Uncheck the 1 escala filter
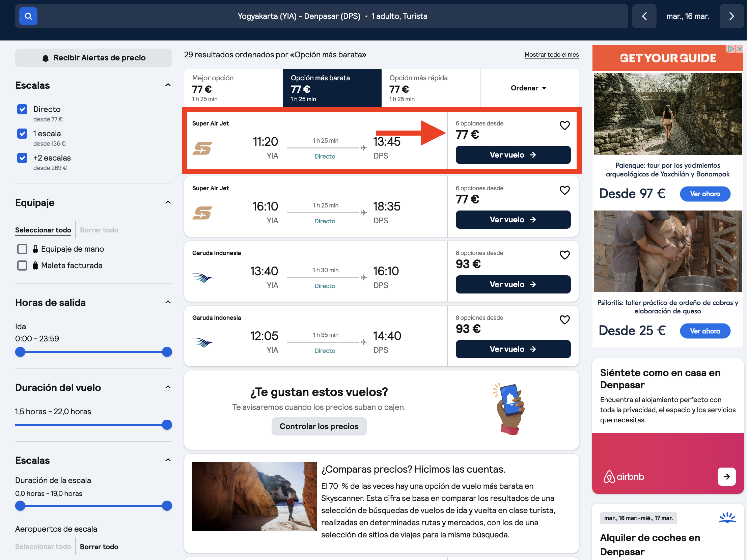Image resolution: width=747 pixels, height=560 pixels. pyautogui.click(x=22, y=134)
